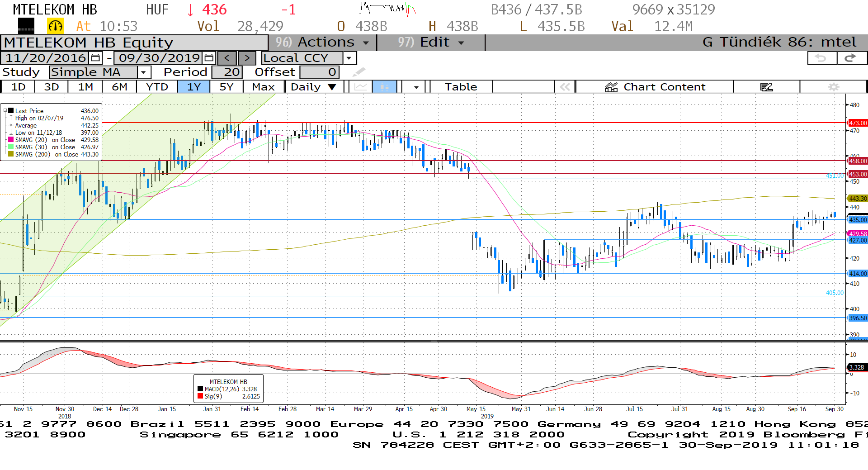Image resolution: width=868 pixels, height=470 pixels.
Task: Select the YTD range tab
Action: [157, 87]
